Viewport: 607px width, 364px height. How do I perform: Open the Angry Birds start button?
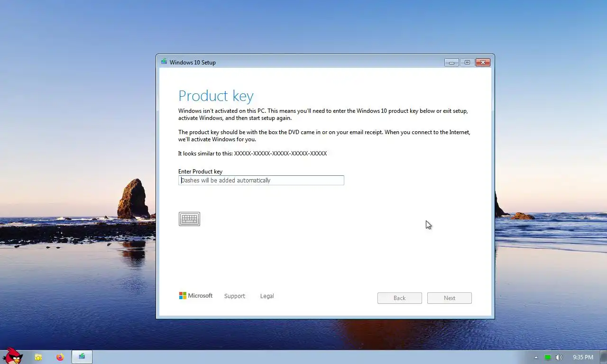(12, 356)
